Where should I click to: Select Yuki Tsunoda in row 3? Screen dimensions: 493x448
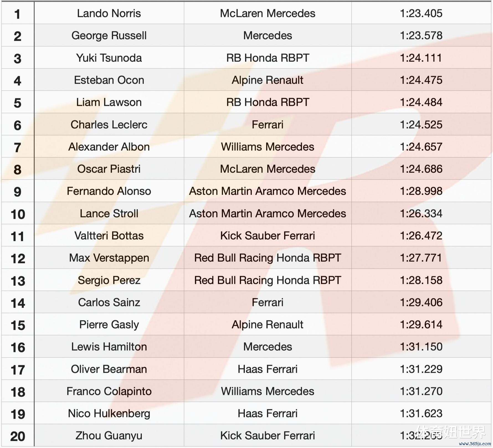[109, 58]
